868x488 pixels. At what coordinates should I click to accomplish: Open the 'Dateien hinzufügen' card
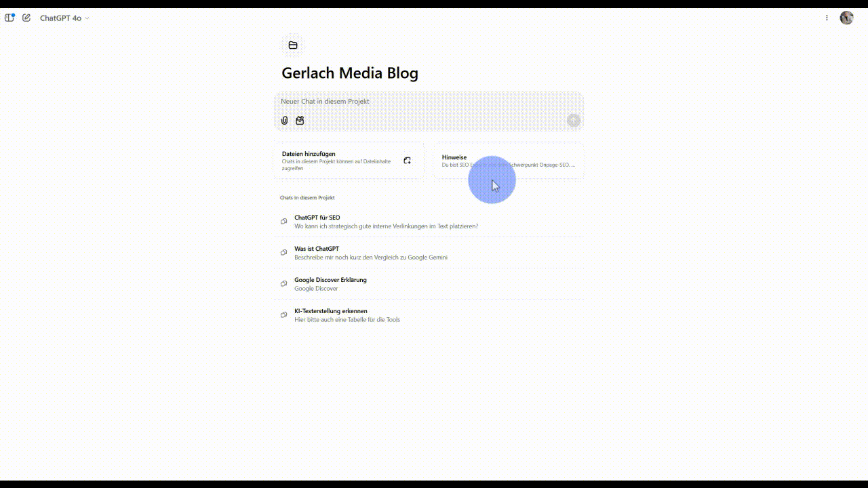339,161
